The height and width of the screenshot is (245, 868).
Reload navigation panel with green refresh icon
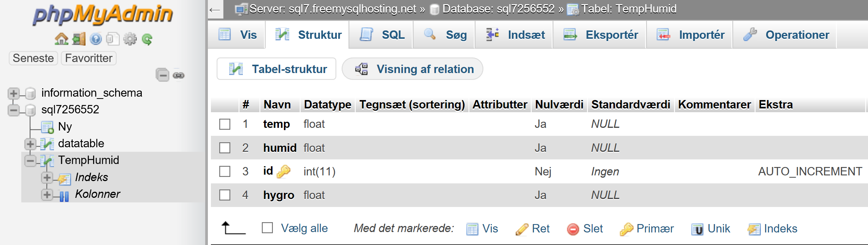click(147, 39)
